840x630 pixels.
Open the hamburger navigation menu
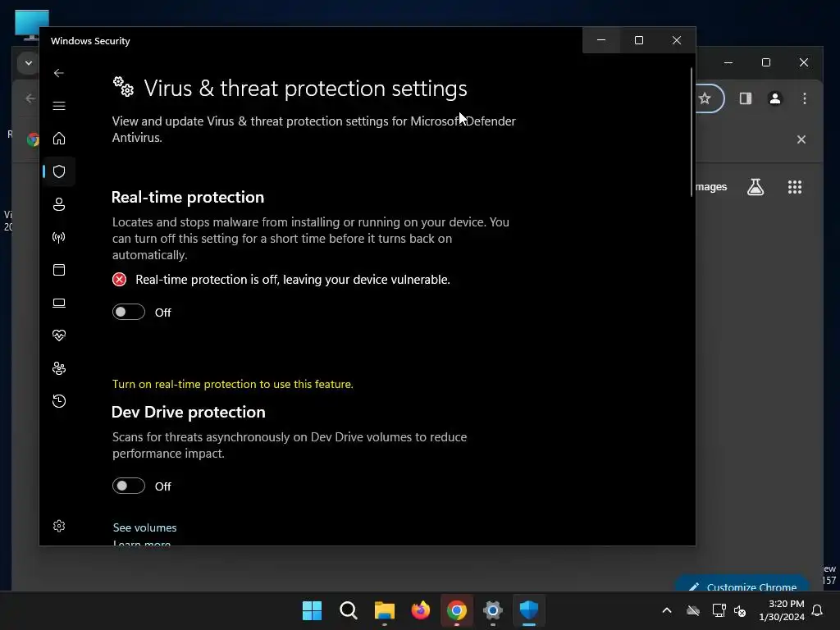59,106
